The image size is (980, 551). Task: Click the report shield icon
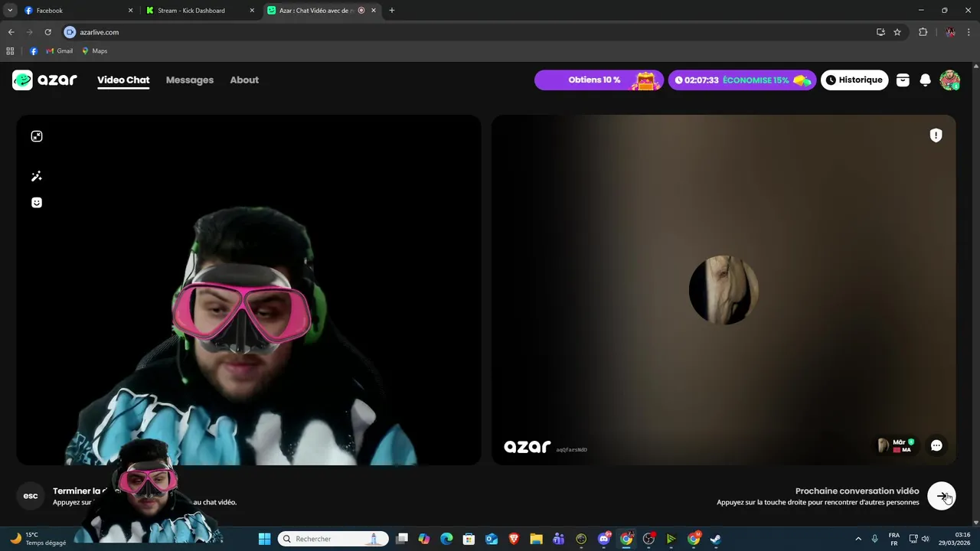point(936,135)
